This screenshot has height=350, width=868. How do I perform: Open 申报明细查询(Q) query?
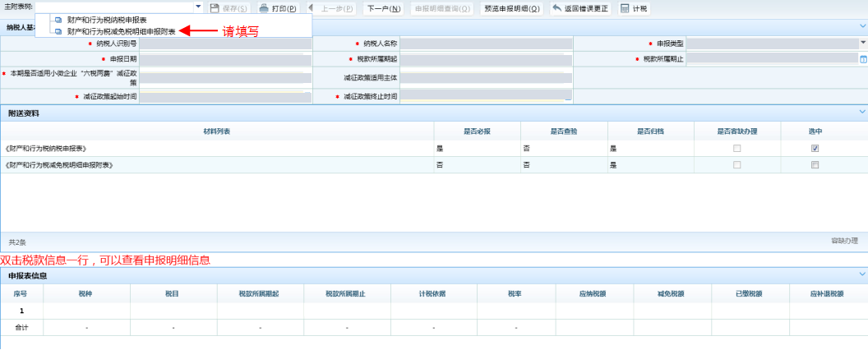pyautogui.click(x=442, y=8)
